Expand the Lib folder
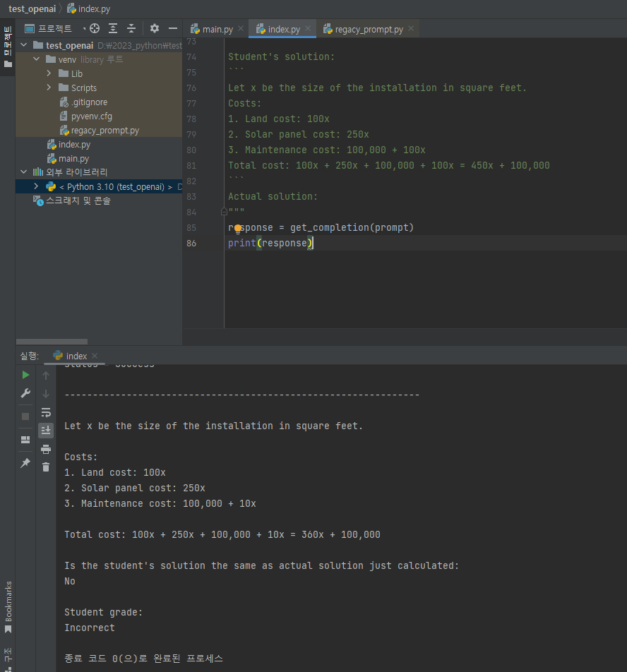The width and height of the screenshot is (627, 672). tap(49, 73)
